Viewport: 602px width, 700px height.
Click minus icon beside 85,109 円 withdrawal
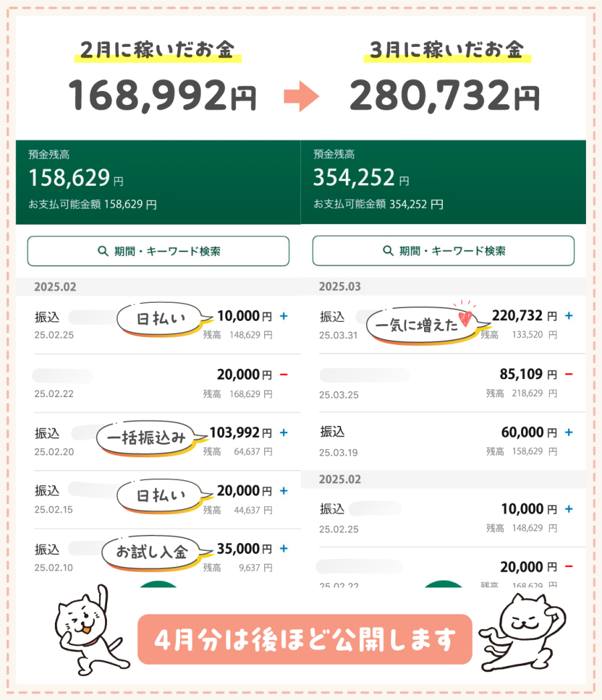tap(569, 374)
